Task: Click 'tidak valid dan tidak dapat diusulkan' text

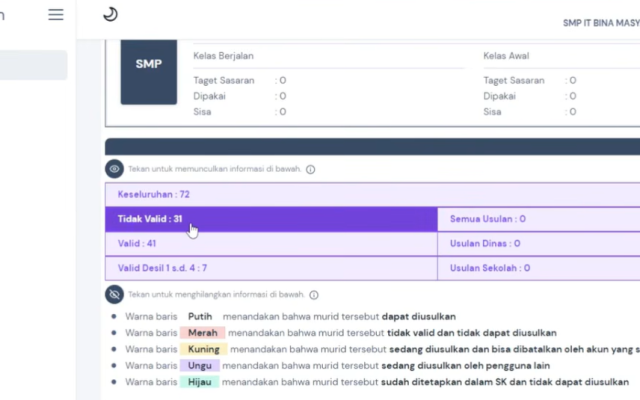Action: pos(472,333)
